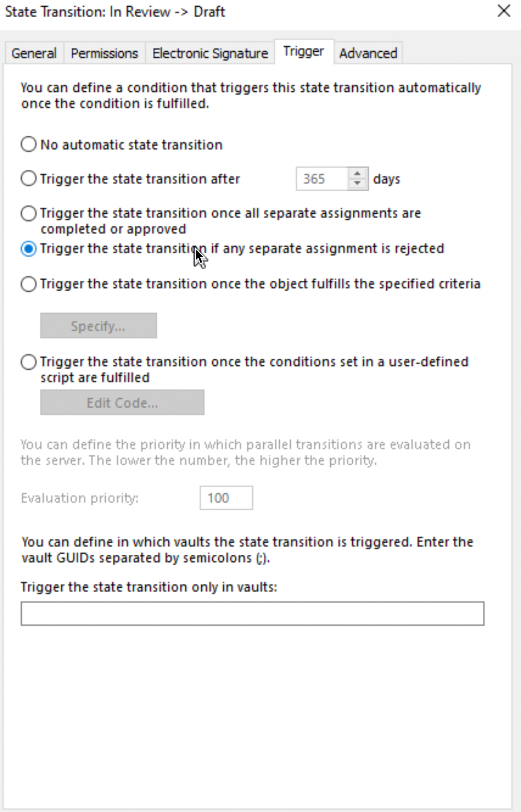Viewport: 521px width, 812px height.
Task: Go to the Electronic Signature tab
Action: click(210, 53)
